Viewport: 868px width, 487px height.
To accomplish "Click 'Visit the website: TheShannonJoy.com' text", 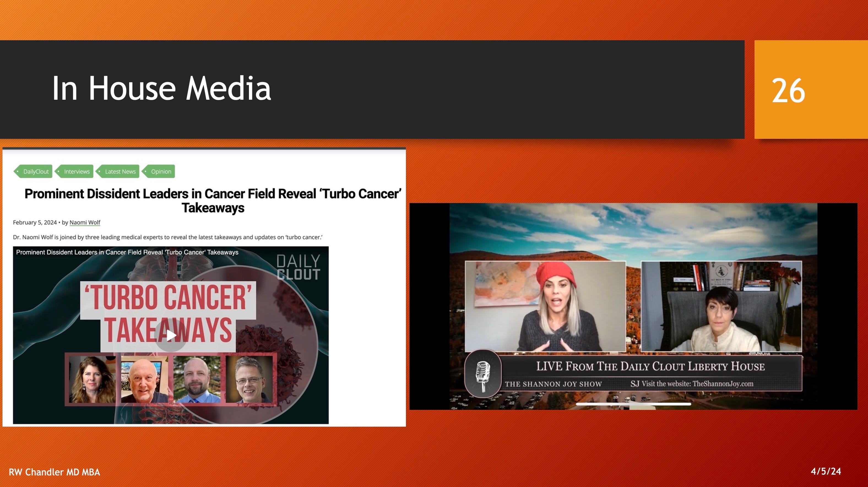I will pos(698,383).
